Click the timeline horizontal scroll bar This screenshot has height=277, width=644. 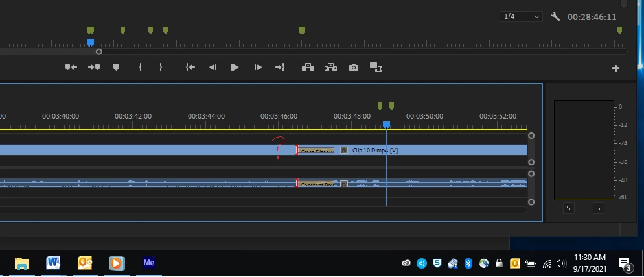pyautogui.click(x=263, y=210)
